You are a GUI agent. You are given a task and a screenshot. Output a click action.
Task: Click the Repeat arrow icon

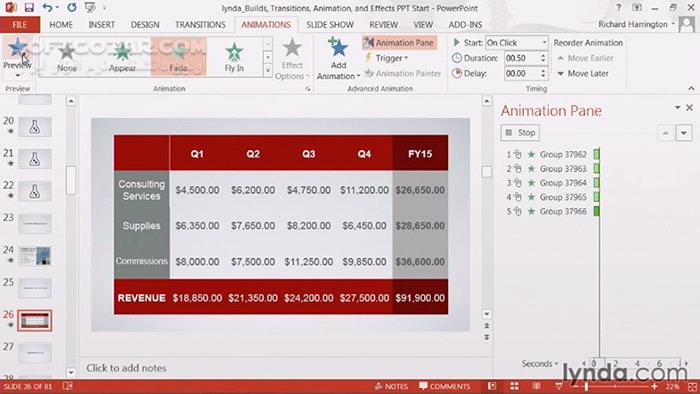click(71, 8)
